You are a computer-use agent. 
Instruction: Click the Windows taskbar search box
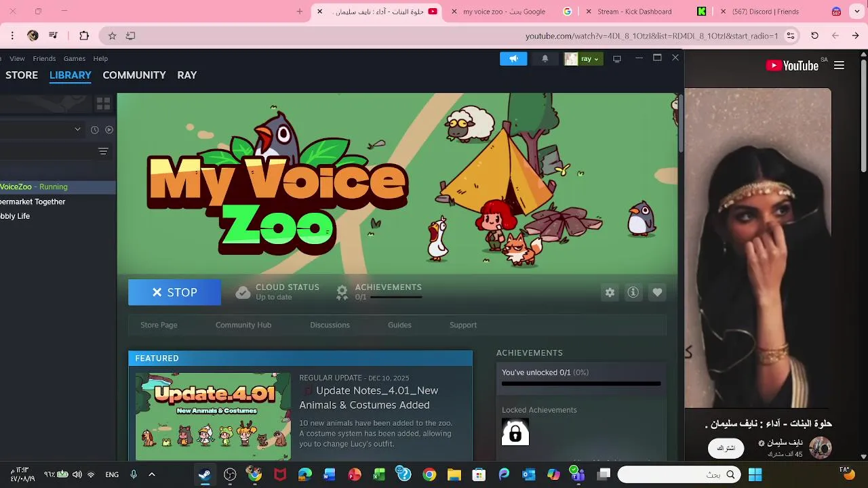(x=679, y=474)
